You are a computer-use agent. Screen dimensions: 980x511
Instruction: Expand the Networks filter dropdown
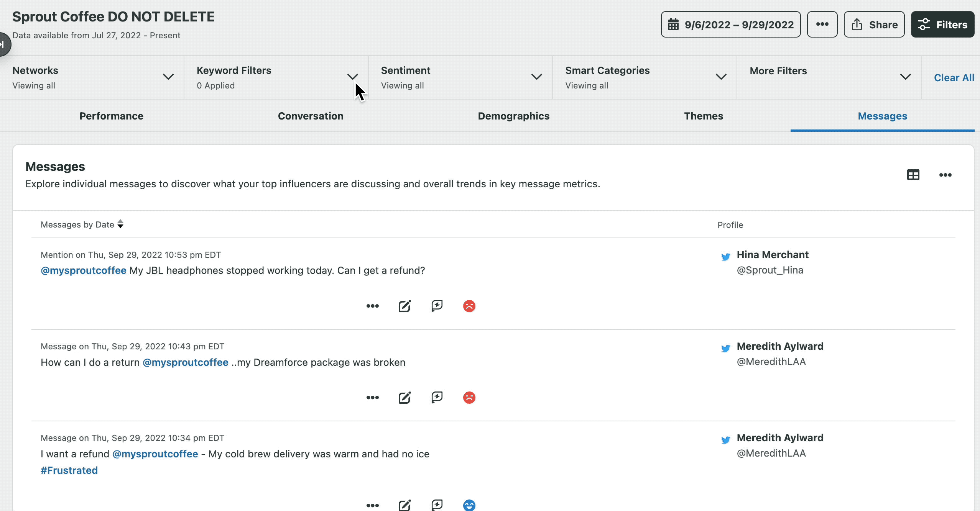pyautogui.click(x=92, y=77)
